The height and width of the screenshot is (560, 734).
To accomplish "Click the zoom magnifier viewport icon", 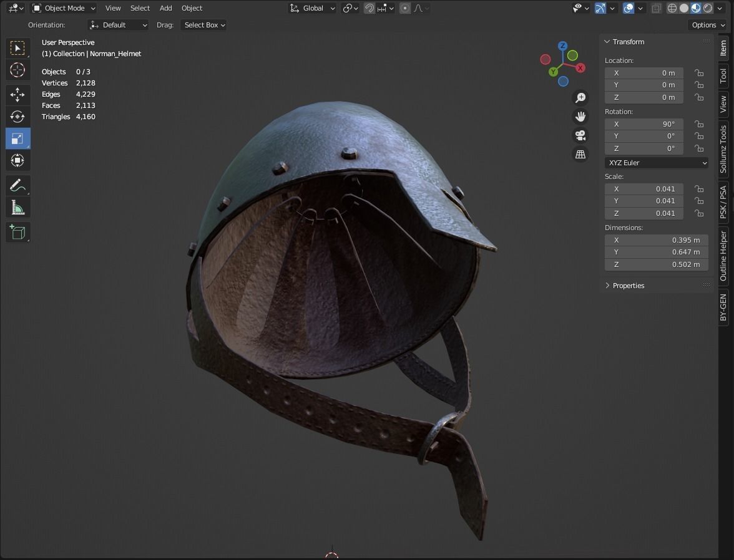I will tap(580, 97).
